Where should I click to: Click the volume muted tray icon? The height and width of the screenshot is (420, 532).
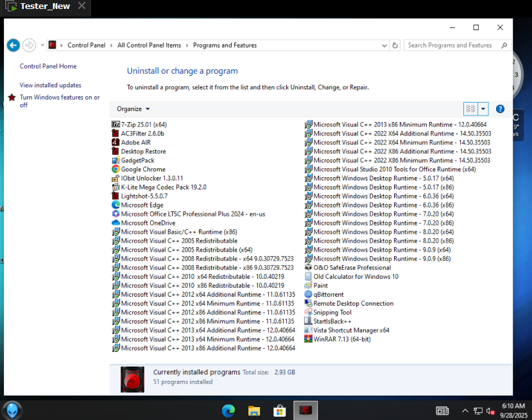(x=490, y=411)
